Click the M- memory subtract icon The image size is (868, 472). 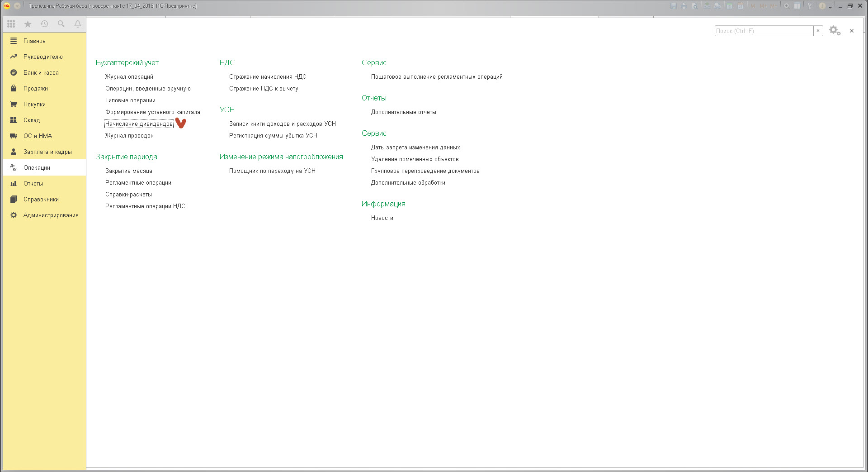tap(774, 6)
